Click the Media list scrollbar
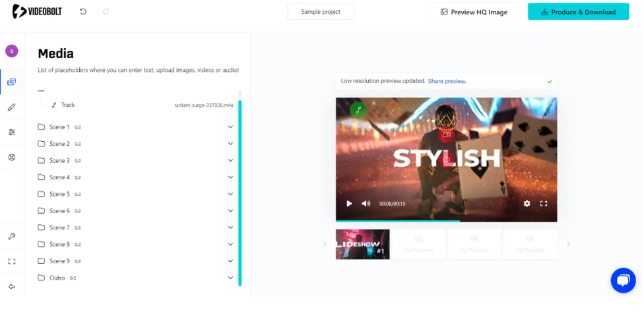 [240, 192]
